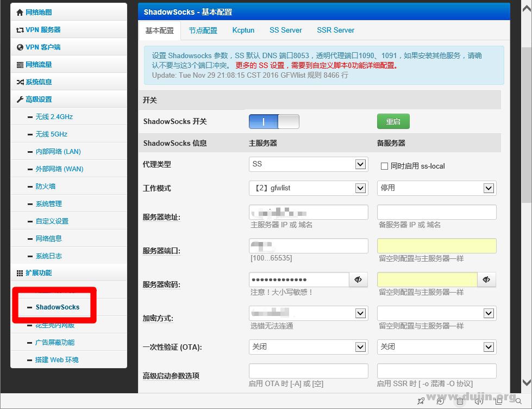
Task: Open the 自定义设置 page
Action: (52, 221)
